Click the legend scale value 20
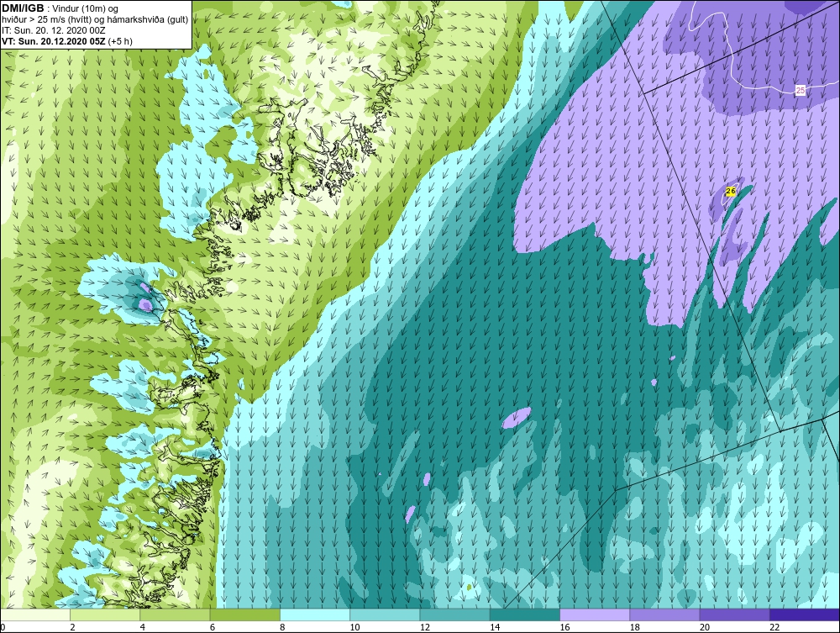Viewport: 840px width, 633px height. pyautogui.click(x=705, y=627)
